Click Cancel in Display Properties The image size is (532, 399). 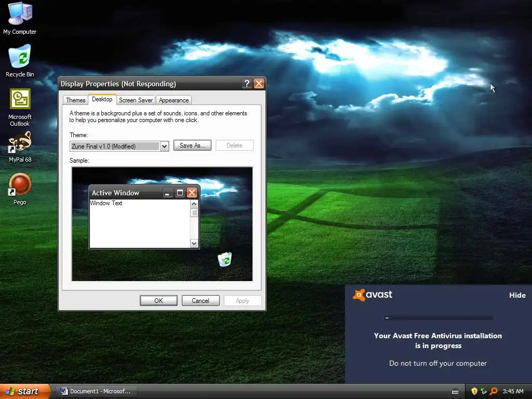click(201, 301)
